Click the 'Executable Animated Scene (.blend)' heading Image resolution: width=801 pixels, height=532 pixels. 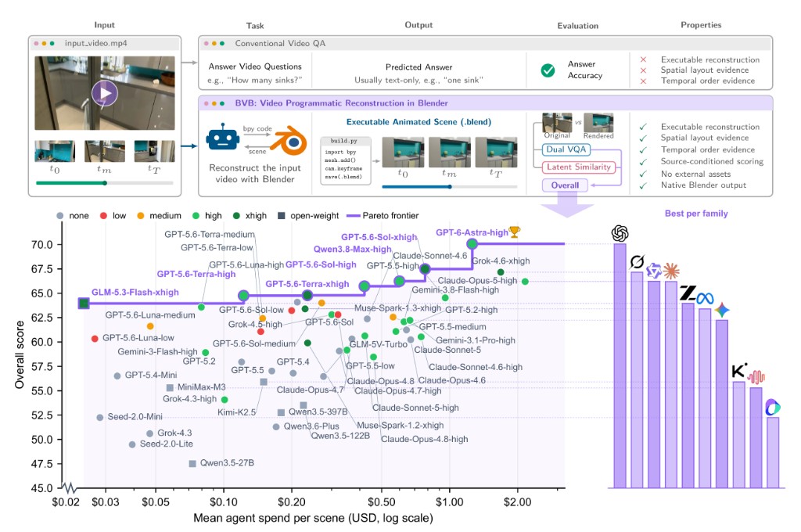(419, 122)
